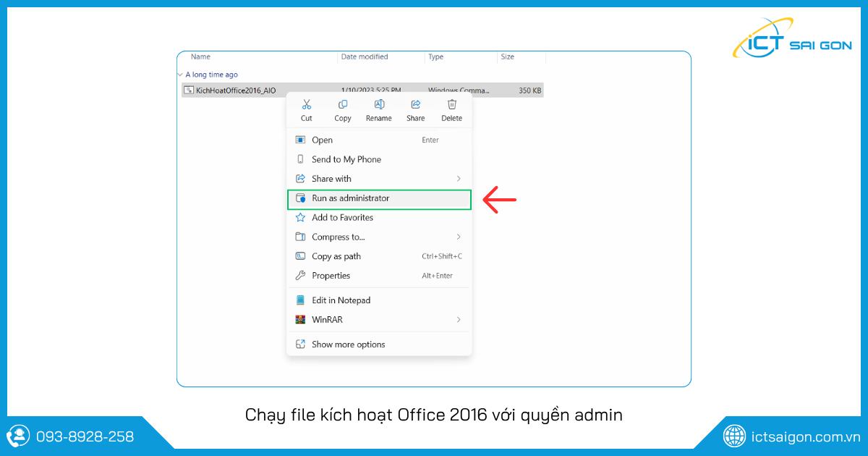Expand the Share with submenu arrow

coord(459,179)
